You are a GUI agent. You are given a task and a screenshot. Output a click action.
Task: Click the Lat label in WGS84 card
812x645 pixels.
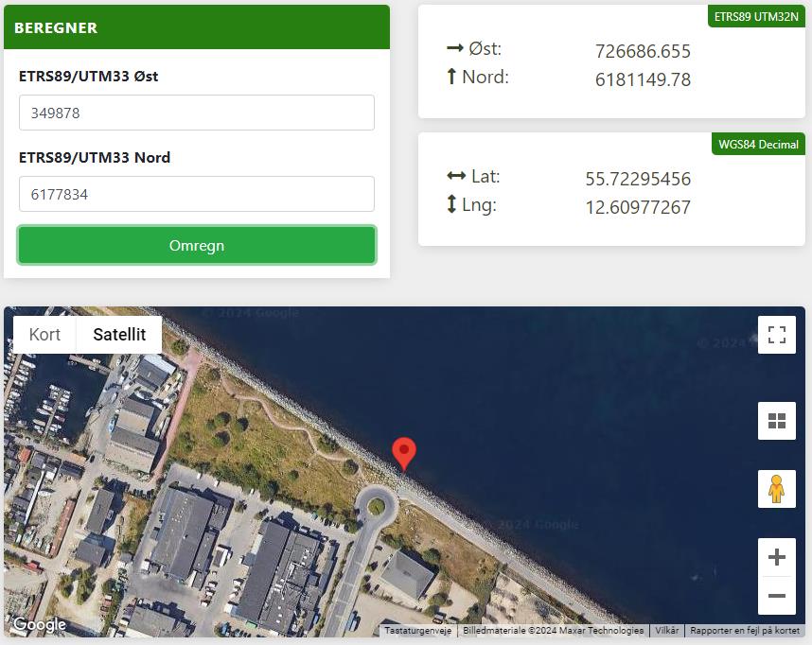coord(485,177)
